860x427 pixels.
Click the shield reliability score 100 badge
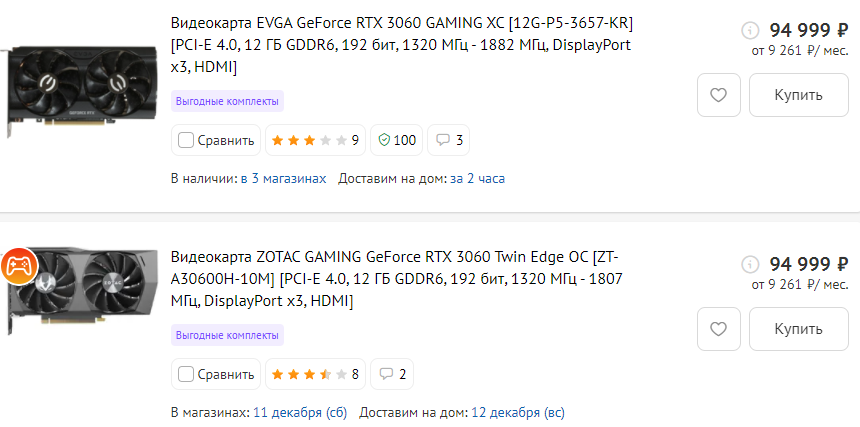[395, 140]
